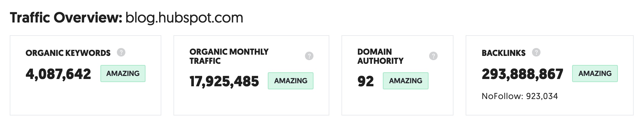Click the AMAZING badge in the Backlinks card
This screenshot has height=127, width=644.
pyautogui.click(x=595, y=74)
